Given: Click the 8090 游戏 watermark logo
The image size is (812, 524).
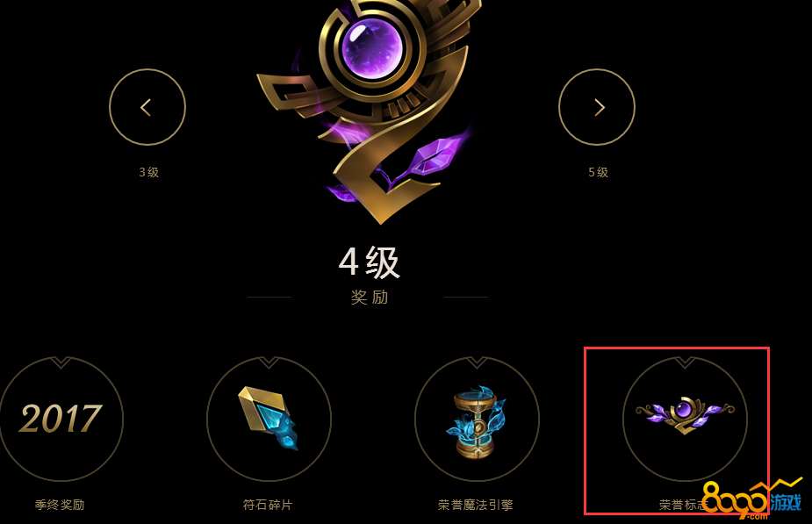Looking at the screenshot, I should [x=752, y=500].
